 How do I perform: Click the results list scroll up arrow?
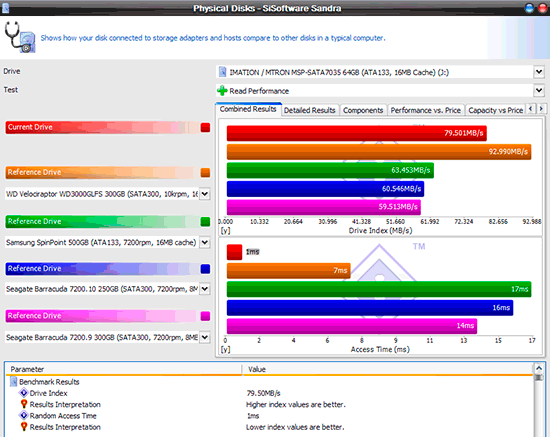(x=539, y=368)
